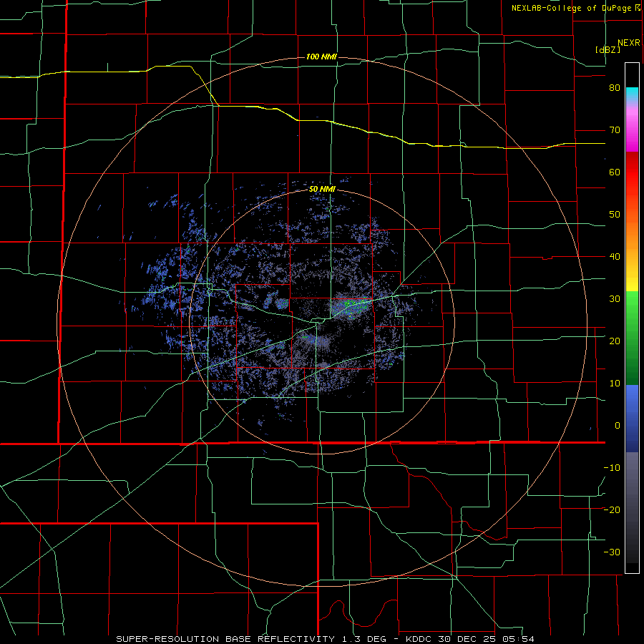Viewport: 644px width, 644px height.
Task: Click the 10 value on the dBZ scale
Action: [x=615, y=384]
